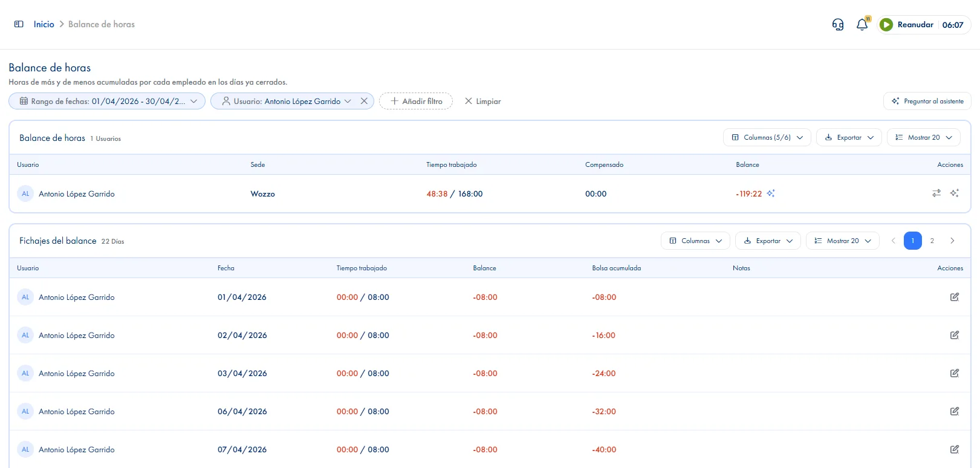Go to next page arrow
The image size is (980, 468).
[952, 241]
